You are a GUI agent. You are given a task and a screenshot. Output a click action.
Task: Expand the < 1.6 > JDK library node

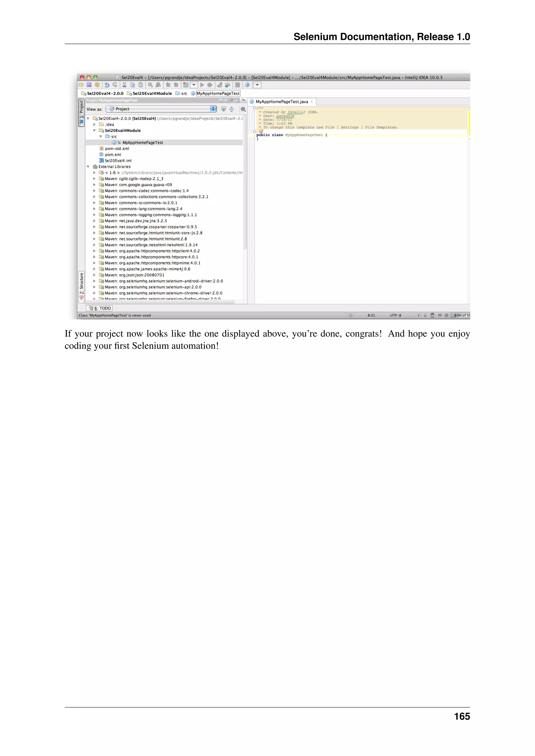[x=94, y=173]
